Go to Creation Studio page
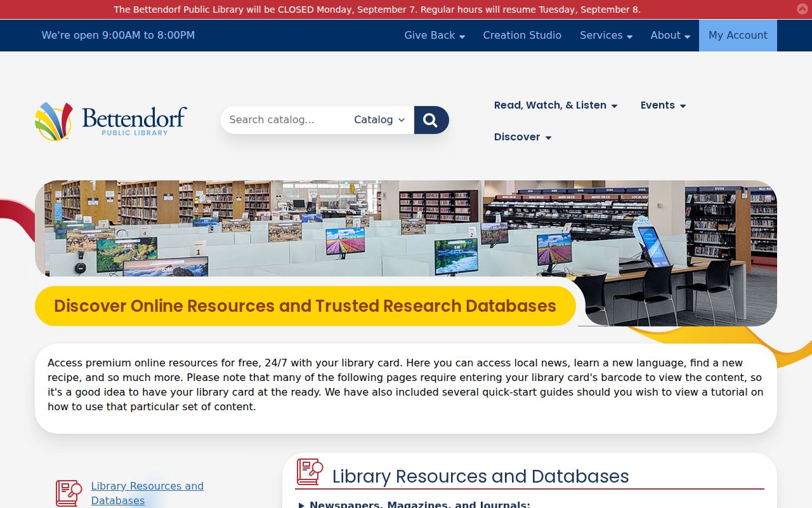The height and width of the screenshot is (508, 812). [x=522, y=36]
